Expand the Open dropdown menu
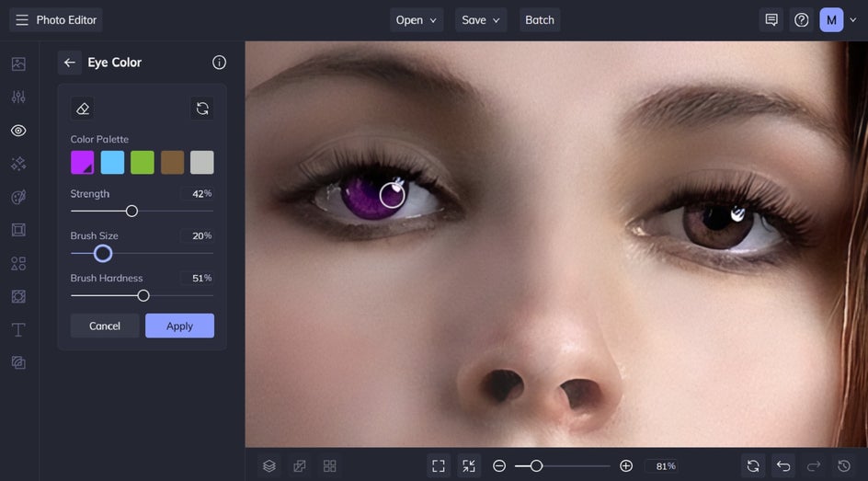The height and width of the screenshot is (481, 868). click(x=417, y=20)
